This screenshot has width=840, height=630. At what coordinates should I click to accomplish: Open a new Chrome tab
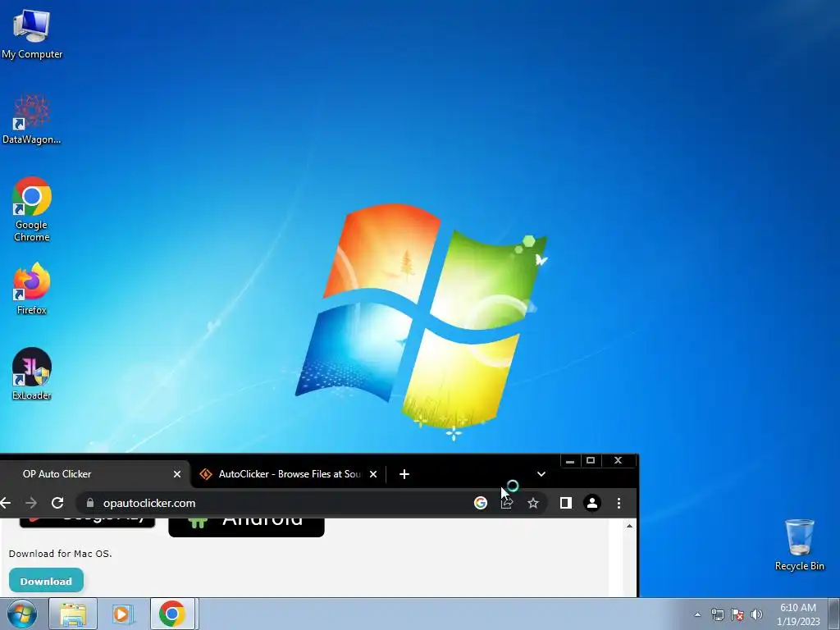point(404,474)
